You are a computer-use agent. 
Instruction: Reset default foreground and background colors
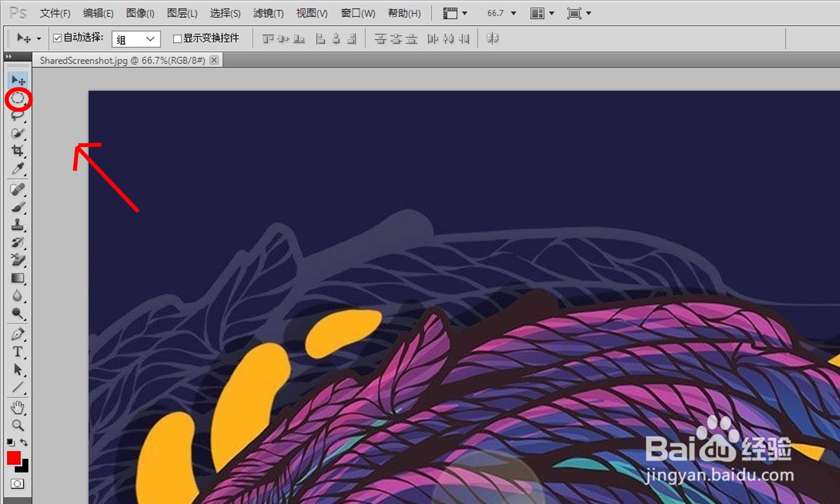tap(10, 442)
